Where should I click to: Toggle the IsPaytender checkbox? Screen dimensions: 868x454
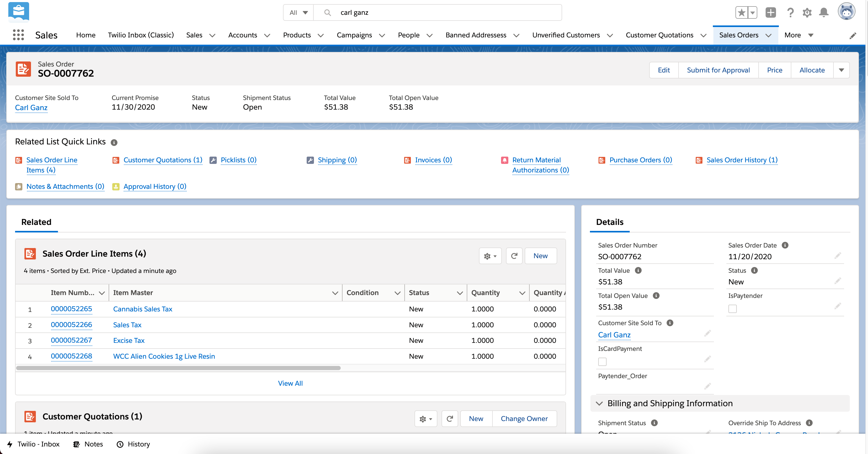pos(733,309)
